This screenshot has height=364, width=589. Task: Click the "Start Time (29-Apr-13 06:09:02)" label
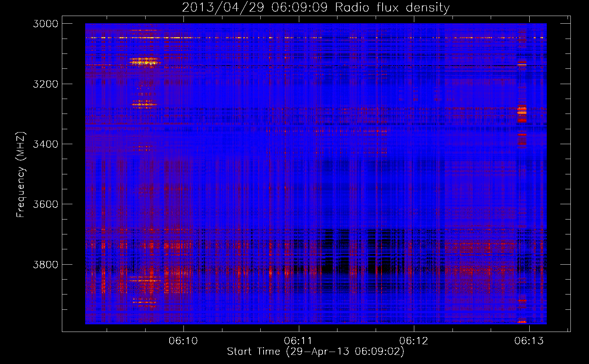click(x=316, y=352)
